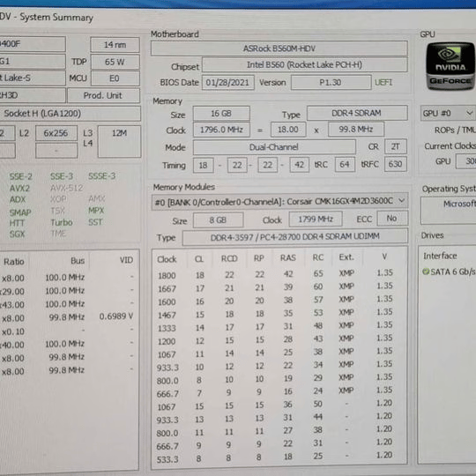Viewport: 476px width, 476px height.
Task: Select the DDR4-3597 / PC4-28700 type field
Action: coord(294,237)
